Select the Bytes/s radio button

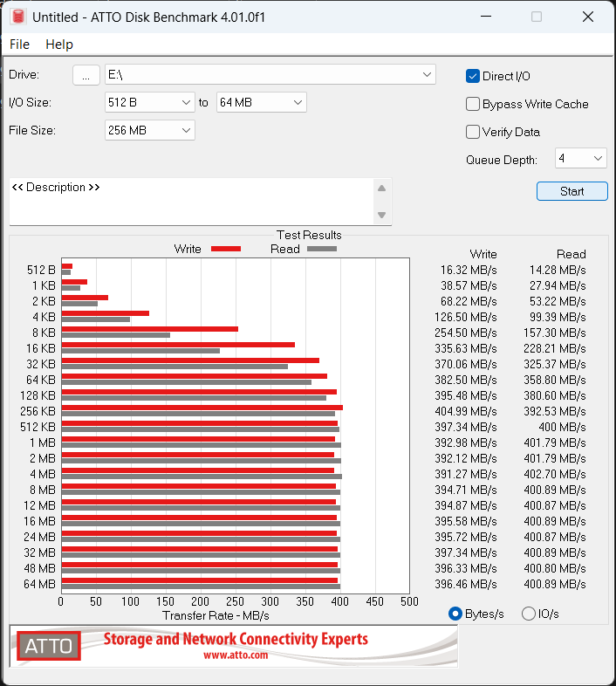pos(455,614)
